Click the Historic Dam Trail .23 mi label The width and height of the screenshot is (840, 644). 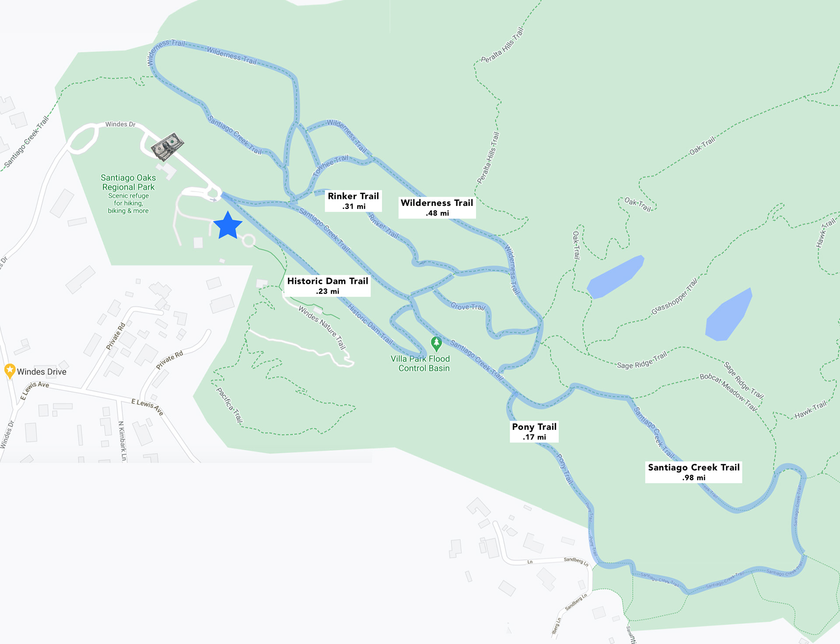click(x=328, y=285)
